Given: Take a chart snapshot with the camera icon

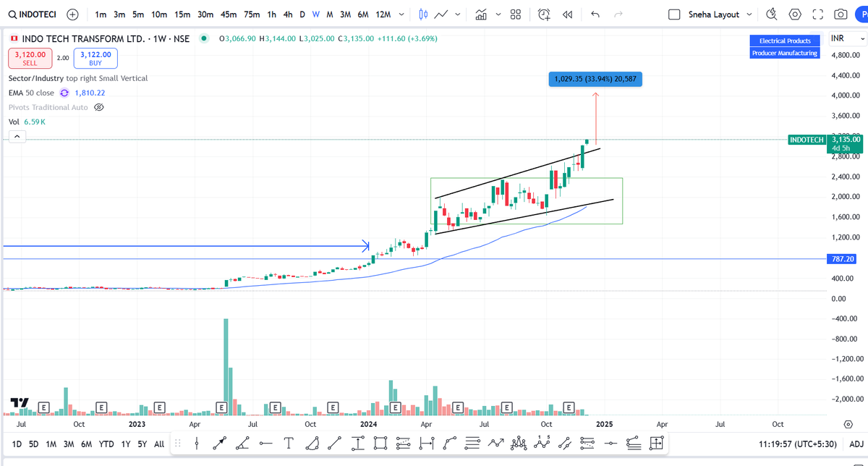Looking at the screenshot, I should click(841, 14).
